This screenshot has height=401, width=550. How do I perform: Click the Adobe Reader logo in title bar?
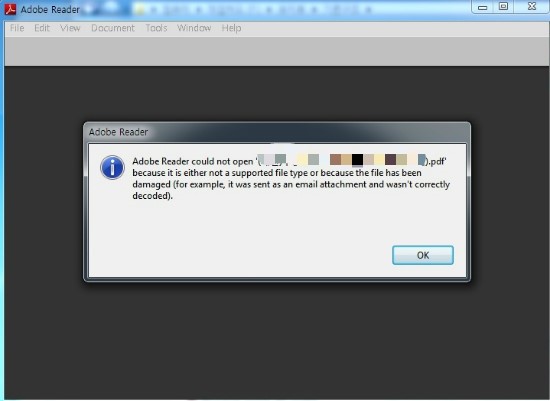click(11, 9)
